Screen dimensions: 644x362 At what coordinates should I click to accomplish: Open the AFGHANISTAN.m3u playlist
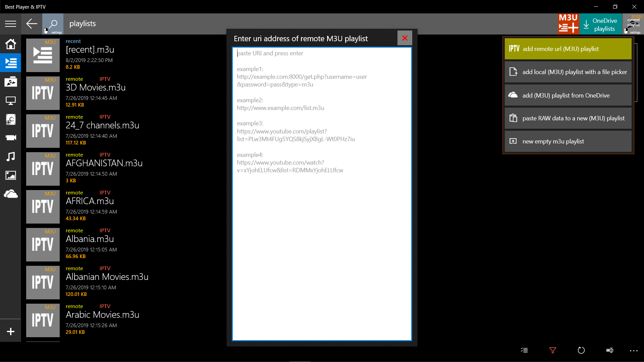pyautogui.click(x=104, y=163)
